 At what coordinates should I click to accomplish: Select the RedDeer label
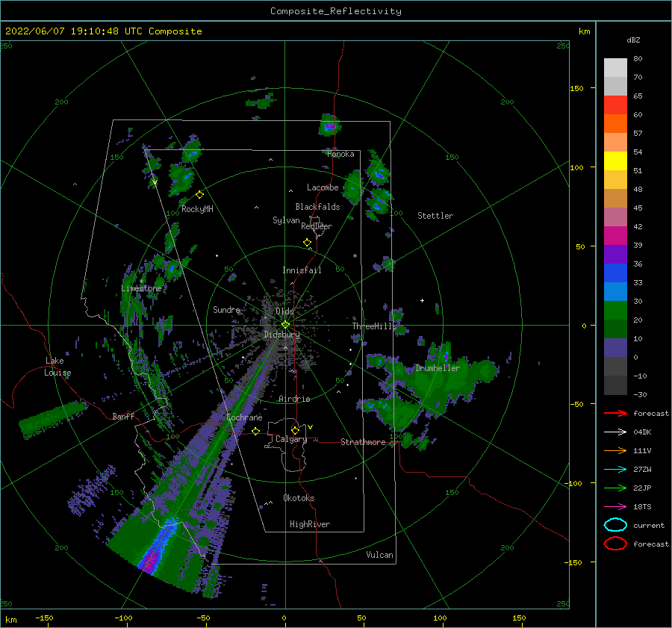[317, 226]
